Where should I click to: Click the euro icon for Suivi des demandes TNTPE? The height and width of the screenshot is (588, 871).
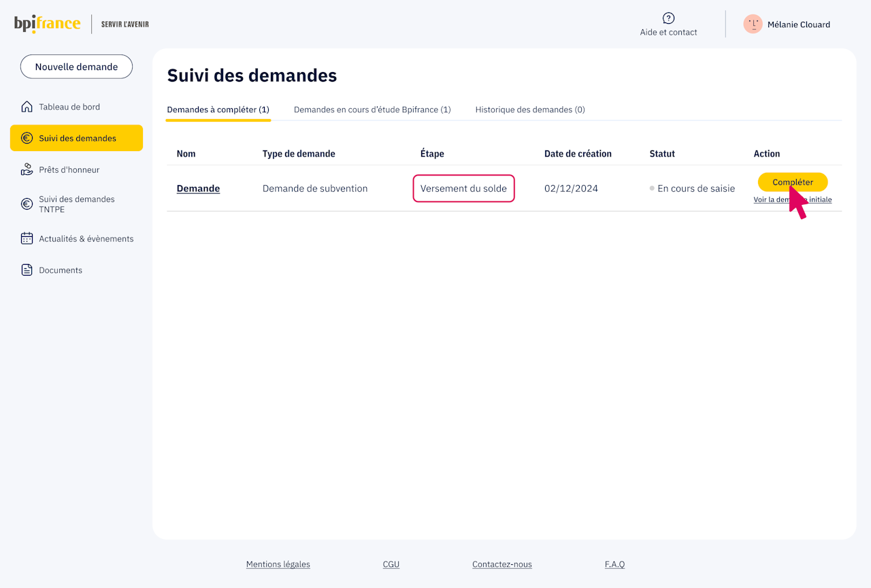click(27, 204)
